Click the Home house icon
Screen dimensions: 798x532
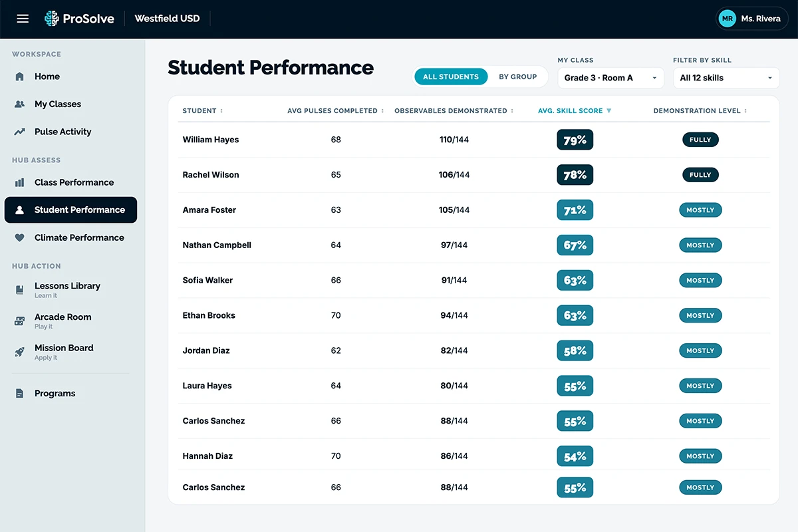pos(20,76)
